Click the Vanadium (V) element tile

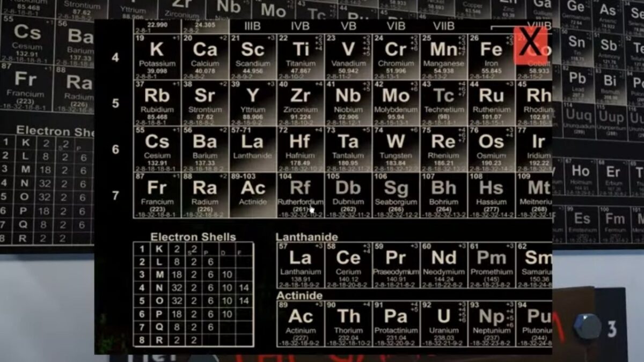click(348, 57)
